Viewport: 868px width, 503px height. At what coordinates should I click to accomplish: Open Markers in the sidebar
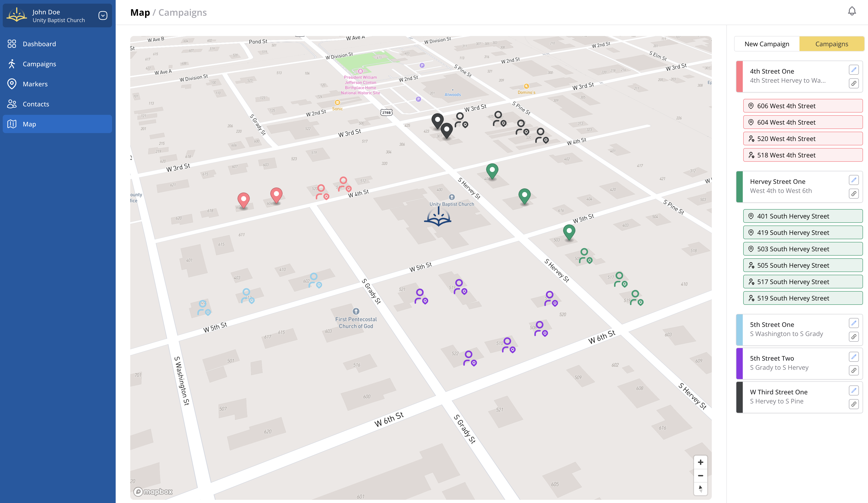[x=35, y=84]
